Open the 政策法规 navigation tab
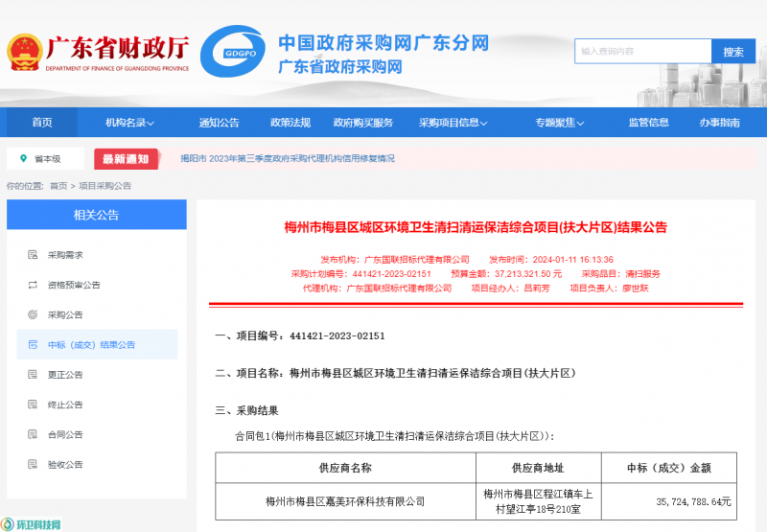Image resolution: width=767 pixels, height=532 pixels. pos(291,123)
